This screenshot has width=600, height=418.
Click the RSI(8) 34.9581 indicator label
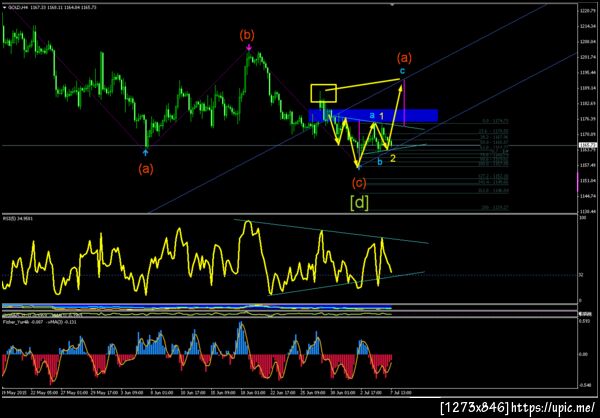click(19, 219)
